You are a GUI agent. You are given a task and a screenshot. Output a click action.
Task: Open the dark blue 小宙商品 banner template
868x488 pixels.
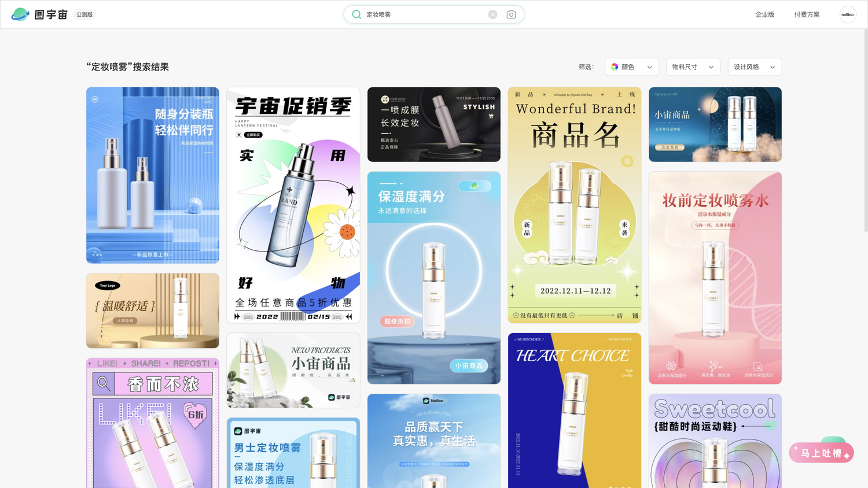coord(715,124)
